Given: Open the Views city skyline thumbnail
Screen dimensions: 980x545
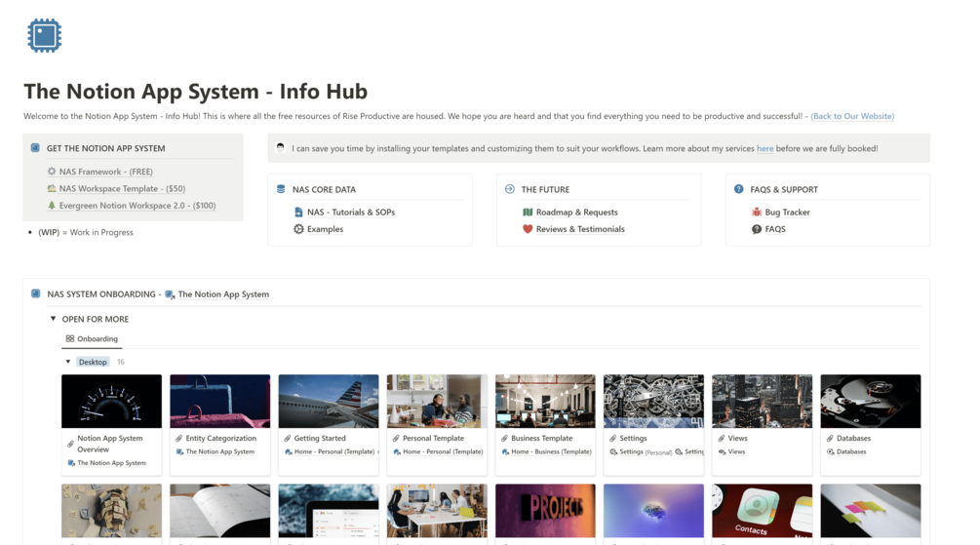Looking at the screenshot, I should [x=762, y=402].
